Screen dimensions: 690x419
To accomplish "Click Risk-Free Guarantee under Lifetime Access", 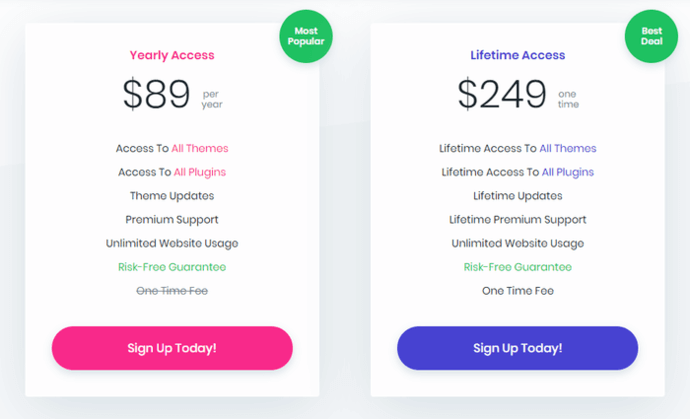I will click(x=517, y=267).
